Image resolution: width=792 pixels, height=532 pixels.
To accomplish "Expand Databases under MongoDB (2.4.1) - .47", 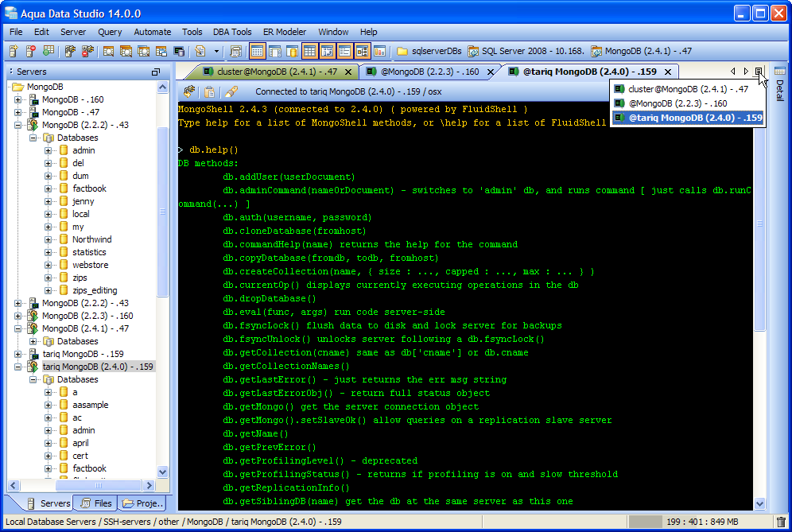I will [33, 341].
